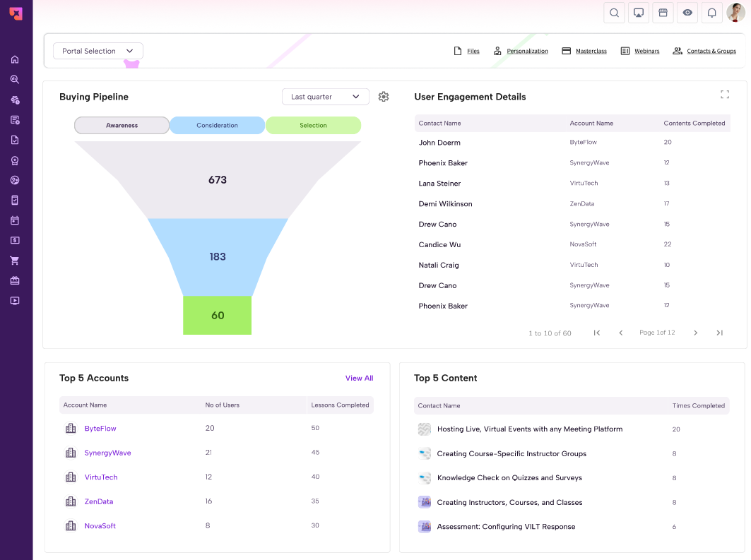Activate the Selection stage pill
This screenshot has width=751, height=560.
pyautogui.click(x=313, y=125)
